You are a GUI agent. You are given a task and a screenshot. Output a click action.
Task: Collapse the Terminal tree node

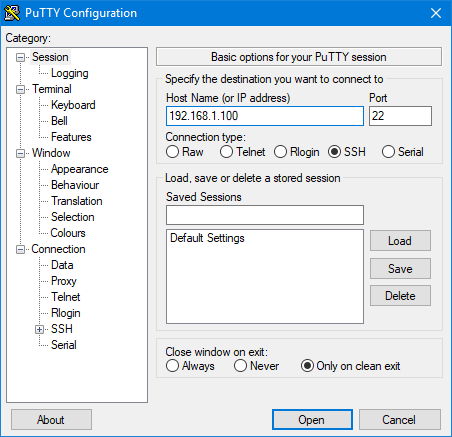click(21, 90)
